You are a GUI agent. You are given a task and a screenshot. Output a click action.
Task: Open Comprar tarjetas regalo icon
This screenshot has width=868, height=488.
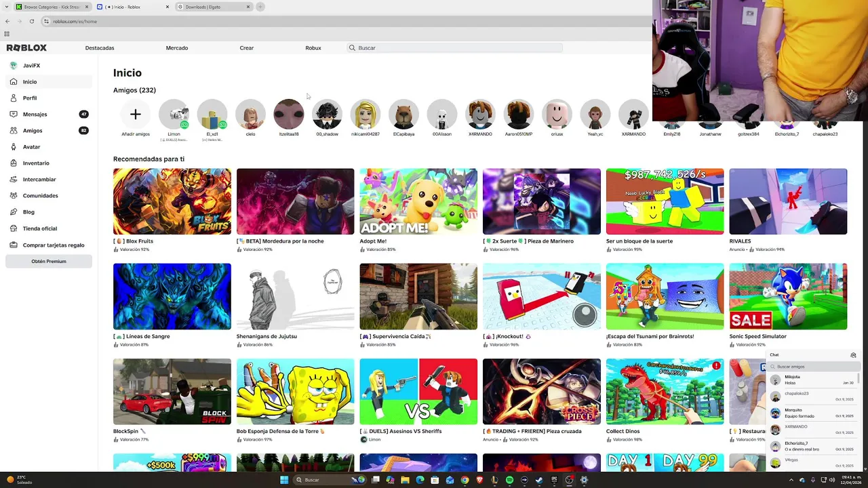(x=14, y=245)
